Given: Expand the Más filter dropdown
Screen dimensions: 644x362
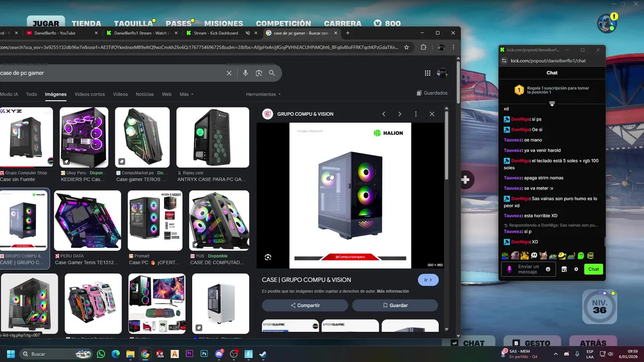Looking at the screenshot, I should pos(186,94).
